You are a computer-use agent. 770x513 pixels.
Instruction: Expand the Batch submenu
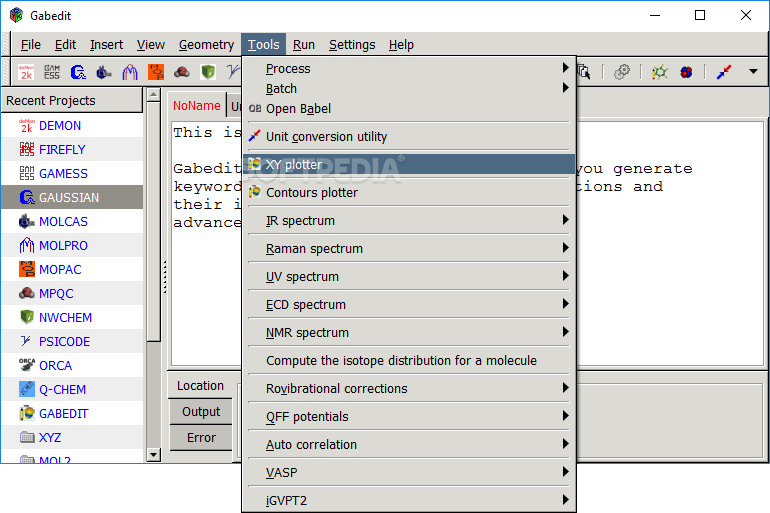409,89
